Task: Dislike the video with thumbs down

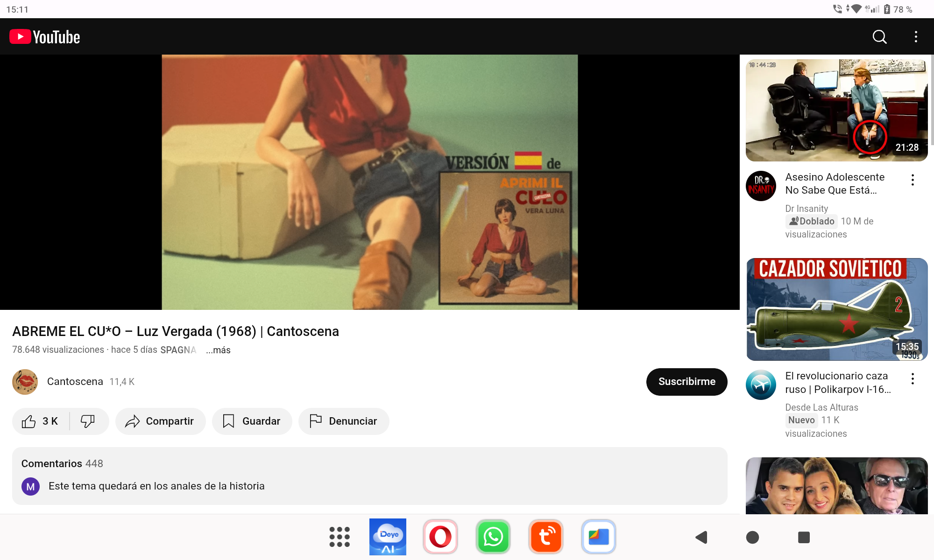Action: pos(88,421)
